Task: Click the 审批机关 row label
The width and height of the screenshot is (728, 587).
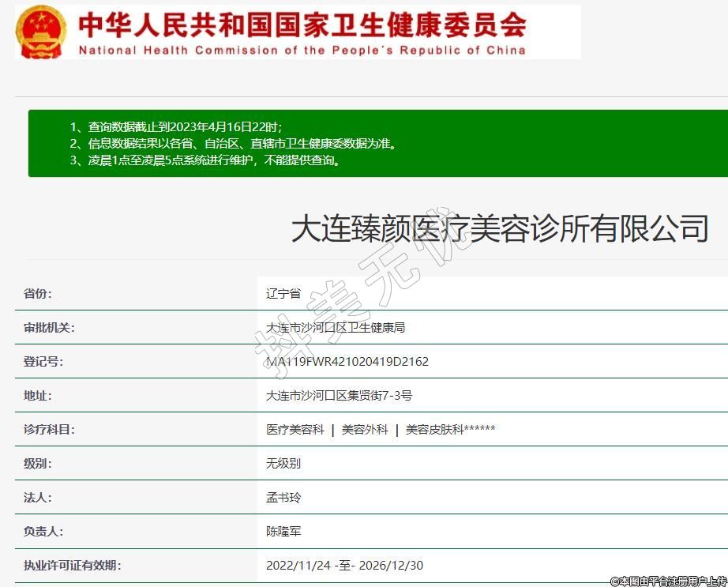Action: 49,328
